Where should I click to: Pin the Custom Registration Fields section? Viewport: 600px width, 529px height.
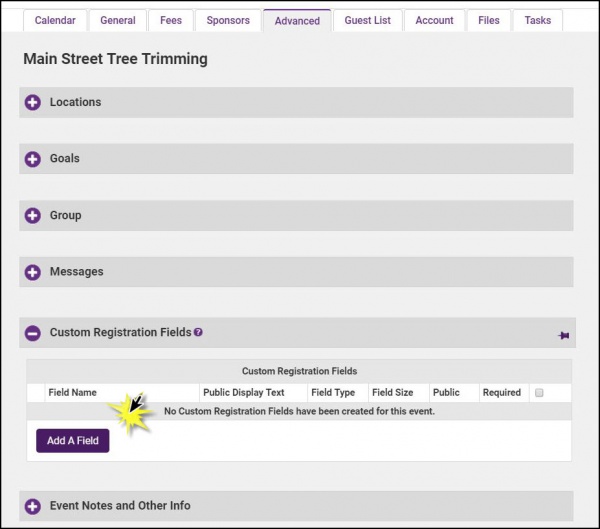coord(563,336)
